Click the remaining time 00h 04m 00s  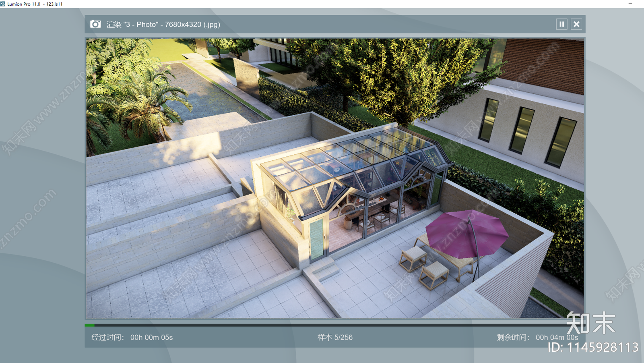coord(557,338)
